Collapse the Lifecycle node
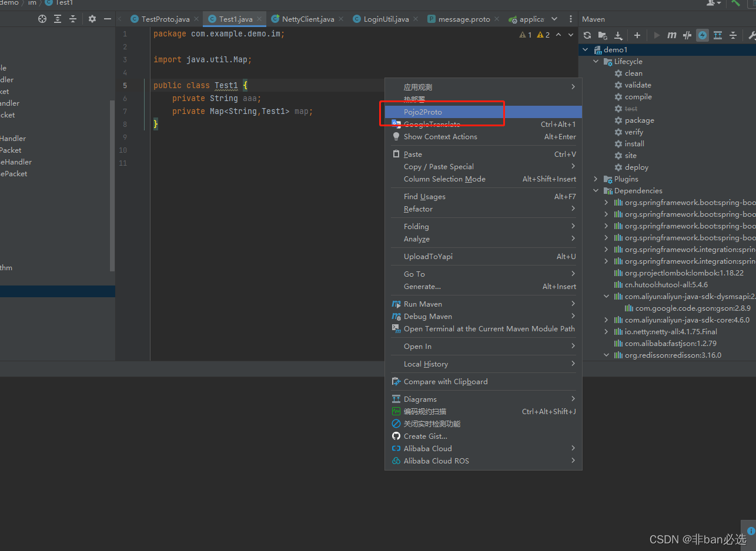The image size is (756, 551). pyautogui.click(x=595, y=61)
